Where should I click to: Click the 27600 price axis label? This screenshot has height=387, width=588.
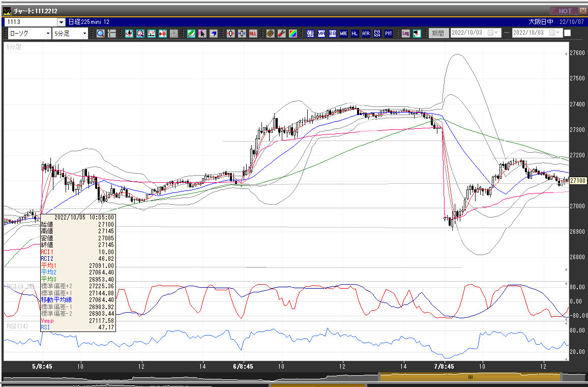click(577, 53)
